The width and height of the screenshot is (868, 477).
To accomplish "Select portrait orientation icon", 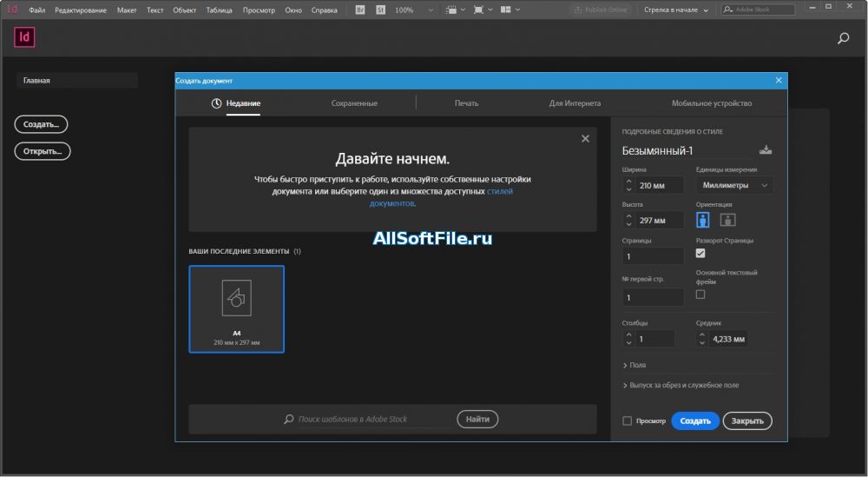I will coord(704,220).
